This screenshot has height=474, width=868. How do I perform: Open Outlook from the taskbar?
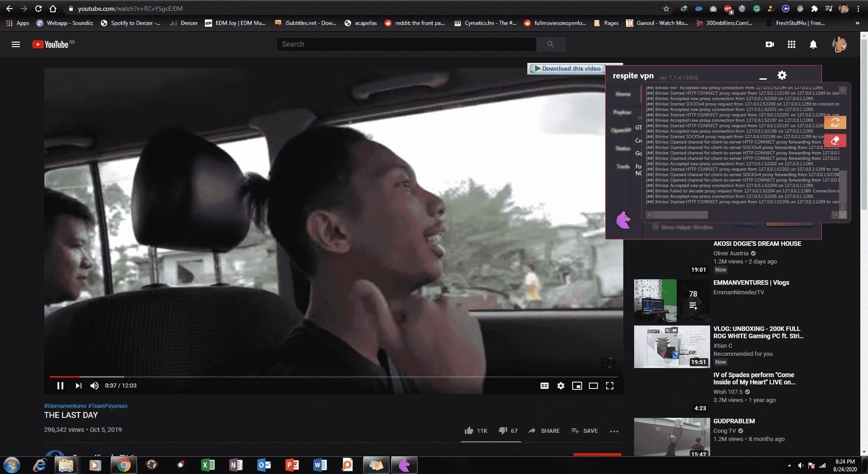(x=264, y=465)
